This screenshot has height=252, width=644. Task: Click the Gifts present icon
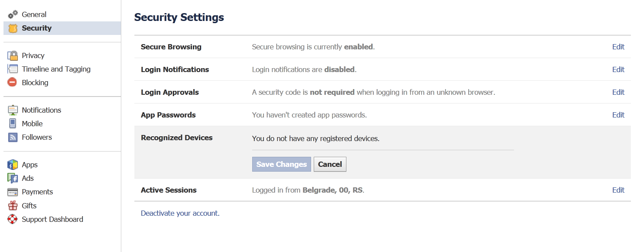[13, 206]
